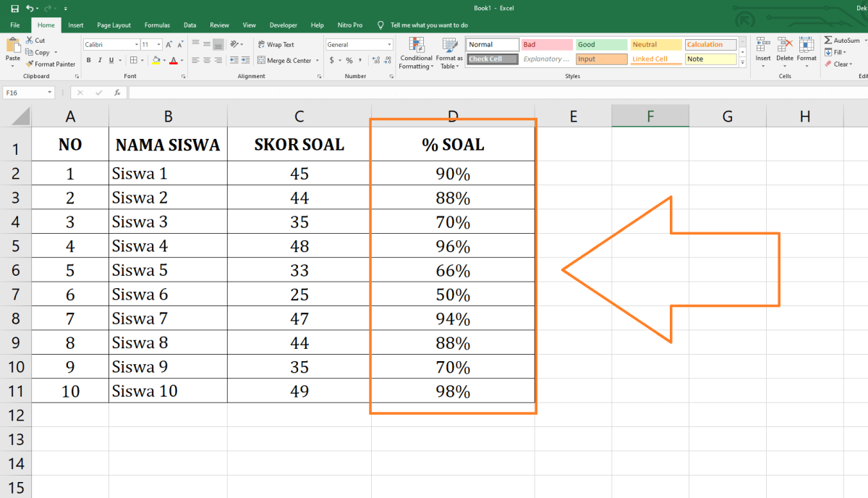This screenshot has height=498, width=868.
Task: Apply the yellow fill color
Action: click(x=156, y=61)
